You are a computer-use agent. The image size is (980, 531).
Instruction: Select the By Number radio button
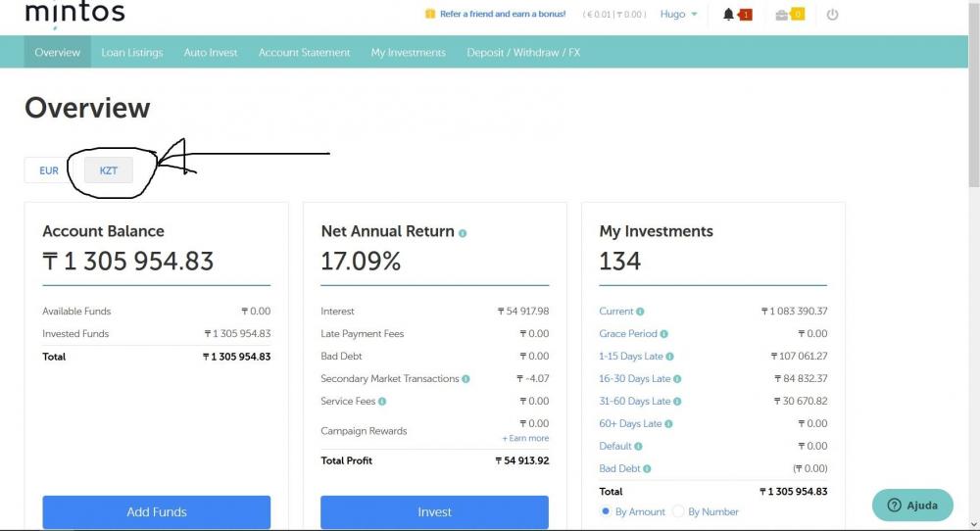click(678, 511)
